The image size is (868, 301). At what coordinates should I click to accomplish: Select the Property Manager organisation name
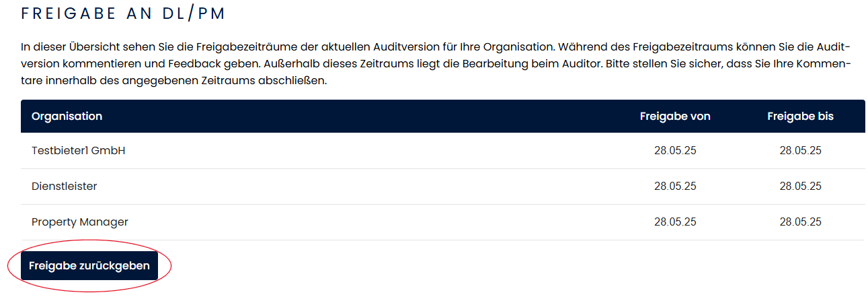(80, 222)
